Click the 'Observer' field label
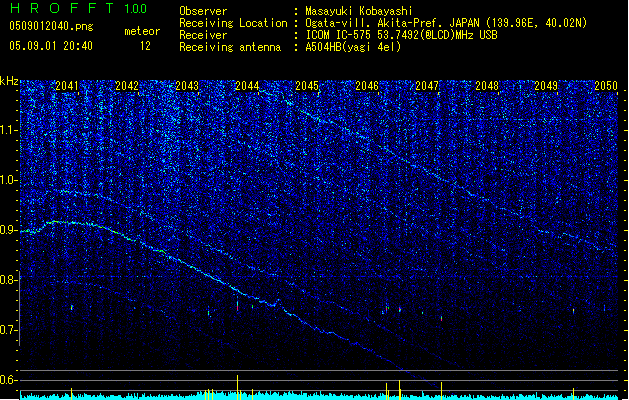 click(203, 11)
